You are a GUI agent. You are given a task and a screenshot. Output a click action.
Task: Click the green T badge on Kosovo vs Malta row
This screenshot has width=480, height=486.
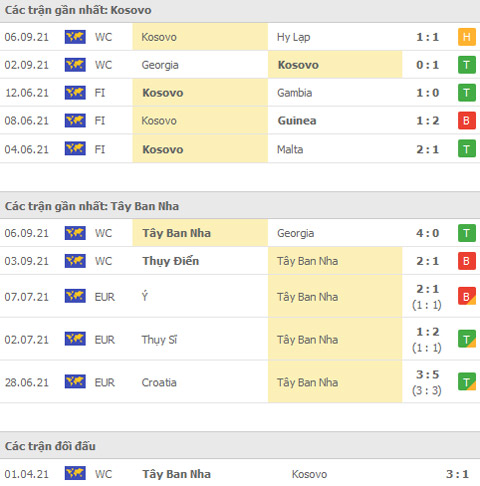point(467,149)
